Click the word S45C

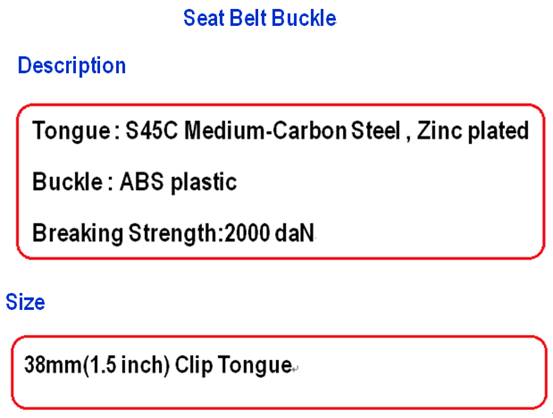(x=152, y=131)
